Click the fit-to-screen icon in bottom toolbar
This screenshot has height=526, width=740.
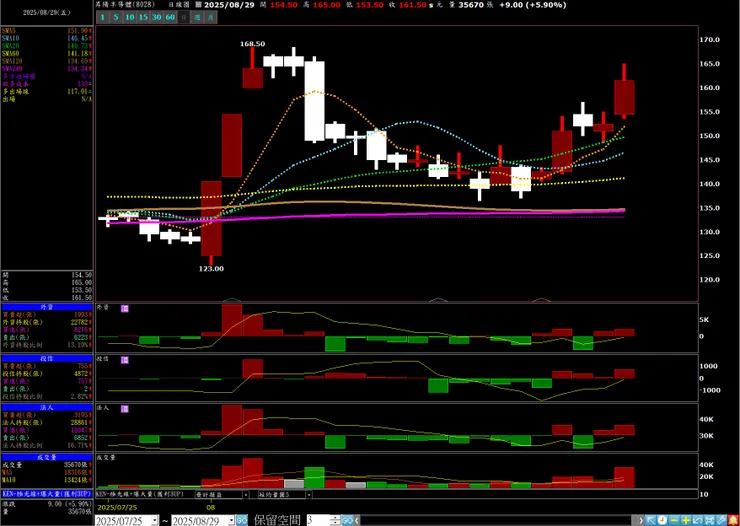click(x=709, y=520)
